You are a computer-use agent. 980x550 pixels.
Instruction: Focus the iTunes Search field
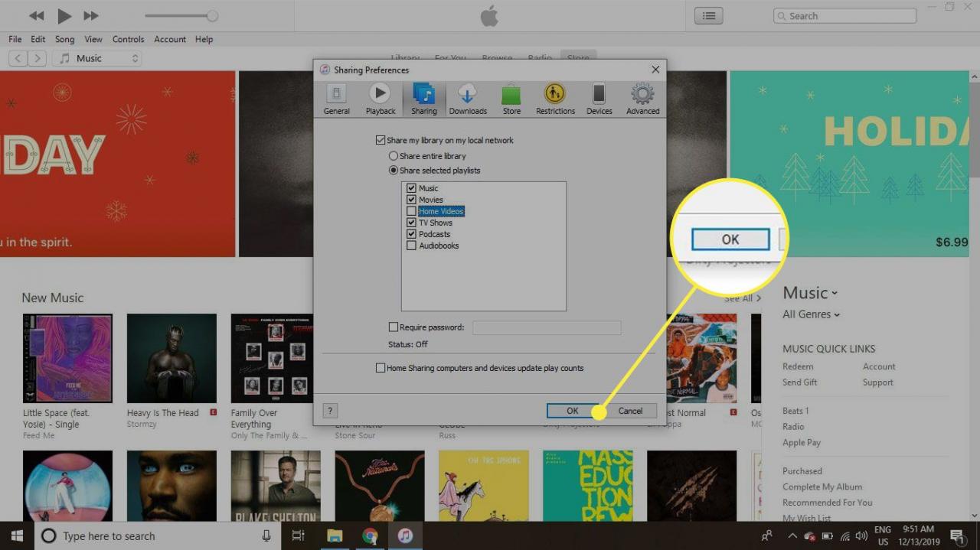pyautogui.click(x=844, y=16)
